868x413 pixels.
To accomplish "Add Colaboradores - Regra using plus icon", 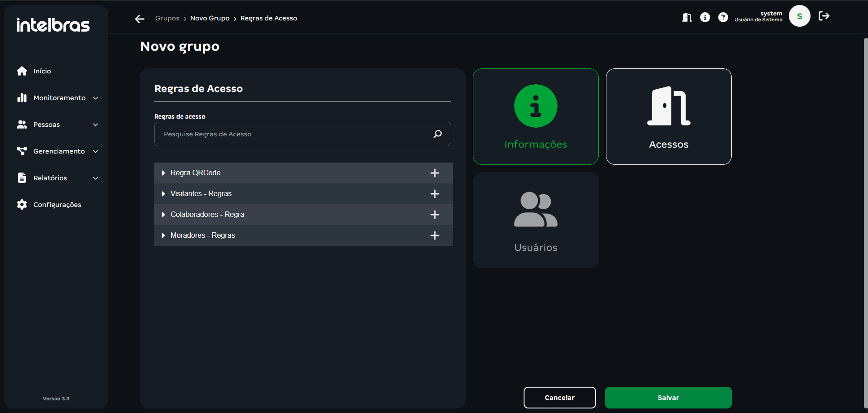I will [434, 215].
